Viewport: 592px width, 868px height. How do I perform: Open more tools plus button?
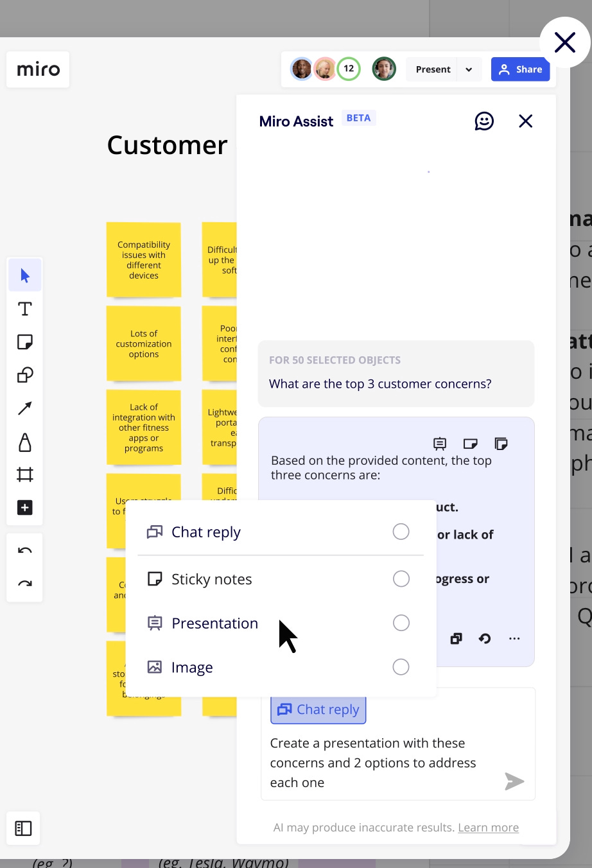coord(25,508)
